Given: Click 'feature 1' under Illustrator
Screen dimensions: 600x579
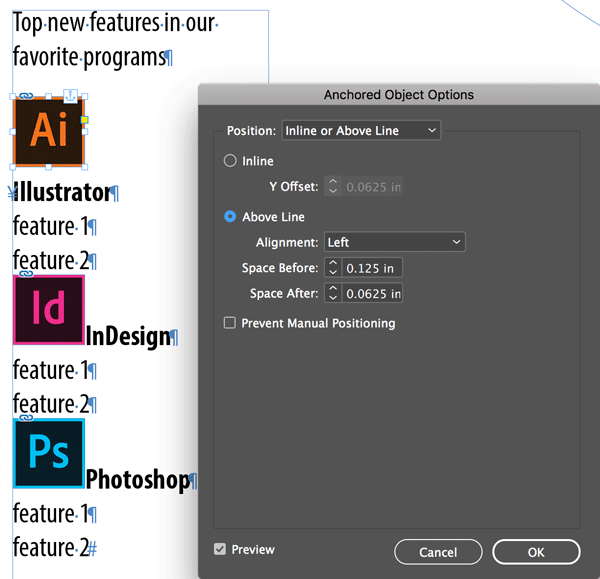Looking at the screenshot, I should (51, 226).
